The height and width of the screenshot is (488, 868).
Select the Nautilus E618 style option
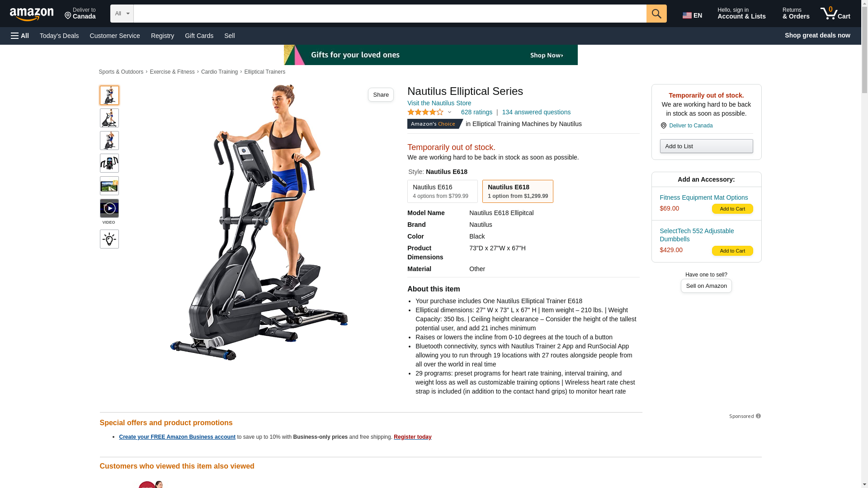[x=518, y=191]
